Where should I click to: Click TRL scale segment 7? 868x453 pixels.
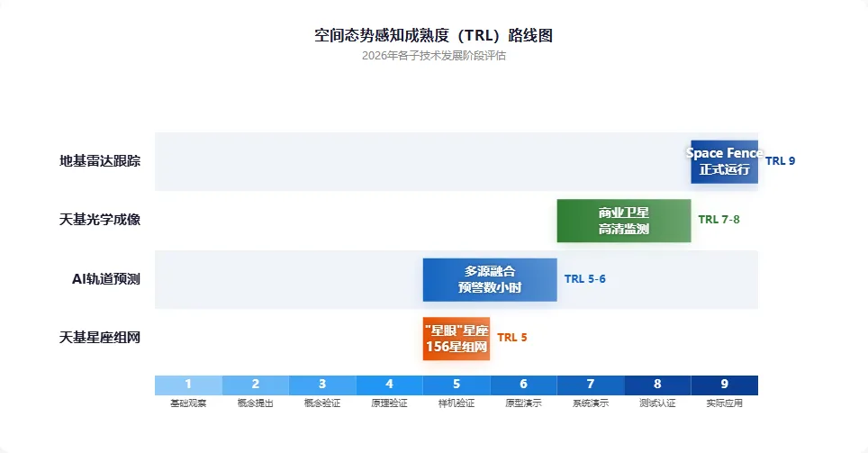point(590,385)
